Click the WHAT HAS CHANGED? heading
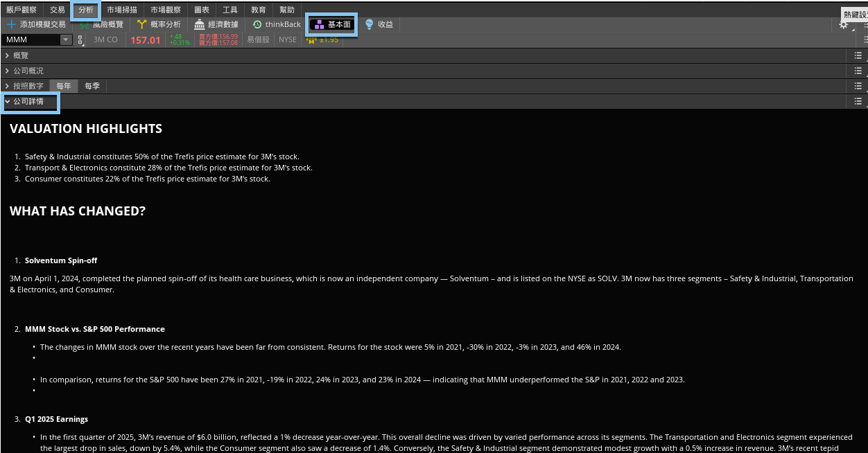The width and height of the screenshot is (868, 453). pos(78,211)
